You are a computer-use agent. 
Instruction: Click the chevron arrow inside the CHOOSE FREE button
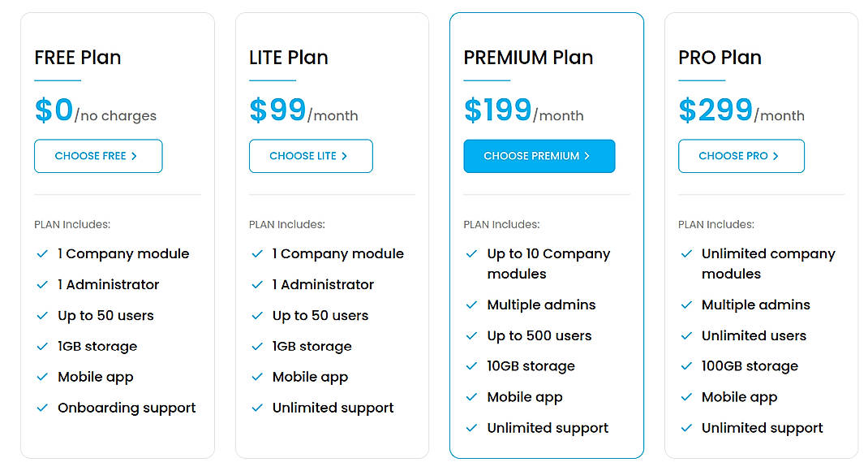134,156
